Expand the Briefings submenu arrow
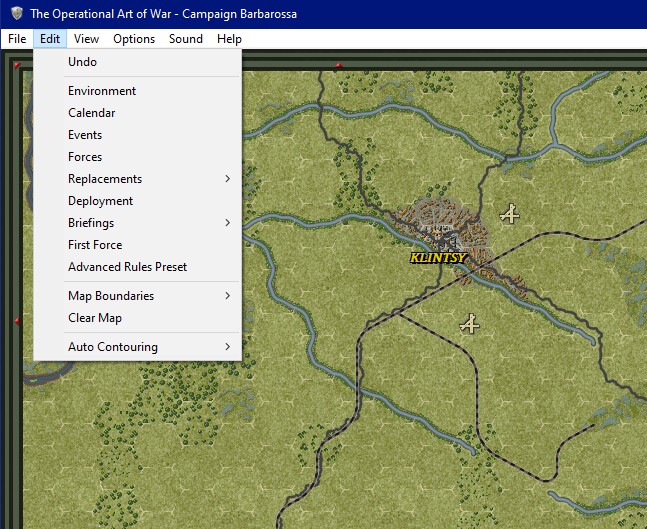647x529 pixels. [x=227, y=223]
